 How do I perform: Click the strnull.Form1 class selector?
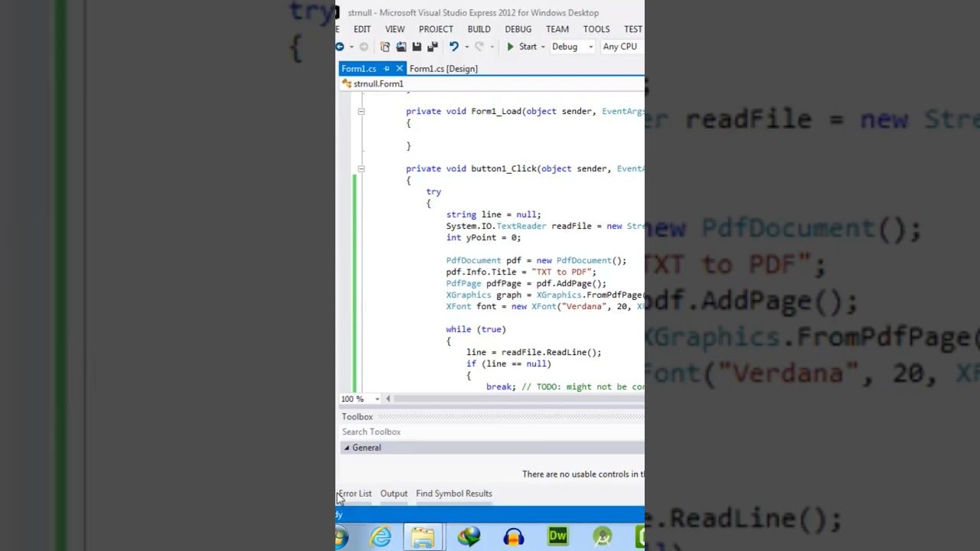[492, 84]
